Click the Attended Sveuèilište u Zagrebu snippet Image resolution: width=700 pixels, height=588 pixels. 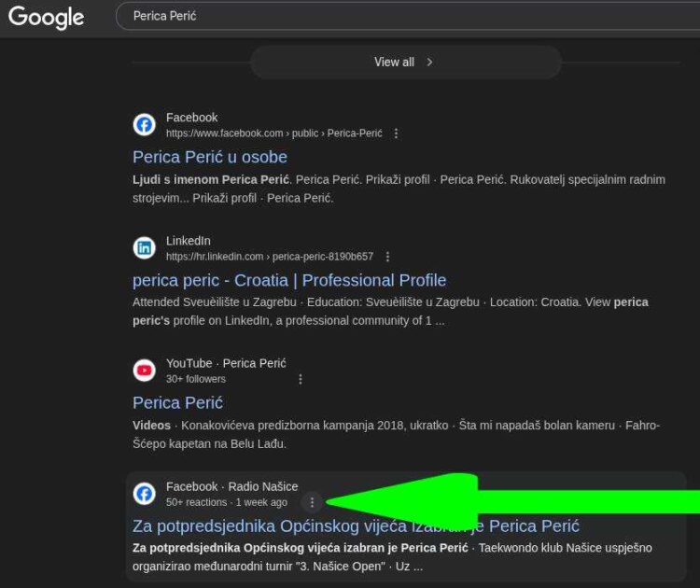391,312
